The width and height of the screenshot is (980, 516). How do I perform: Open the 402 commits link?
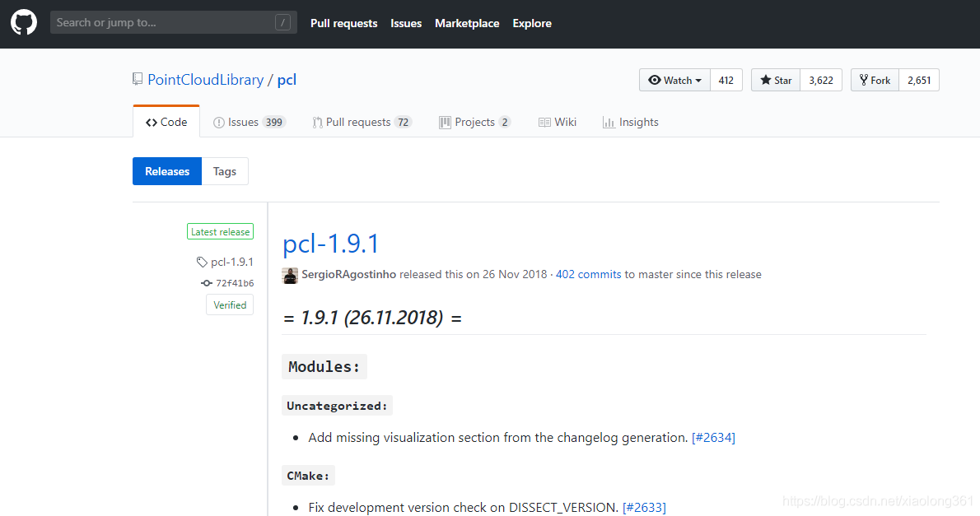588,274
